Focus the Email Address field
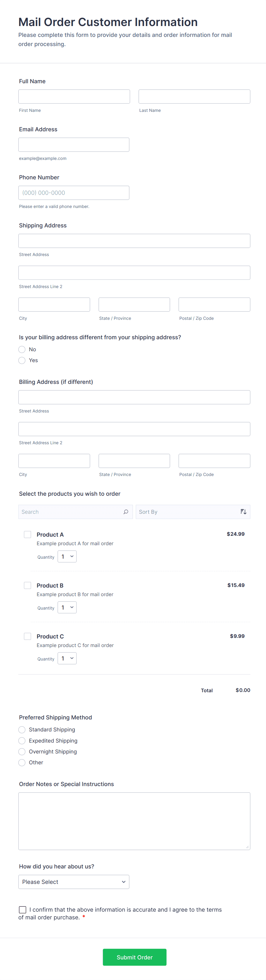266x980 pixels. (74, 144)
